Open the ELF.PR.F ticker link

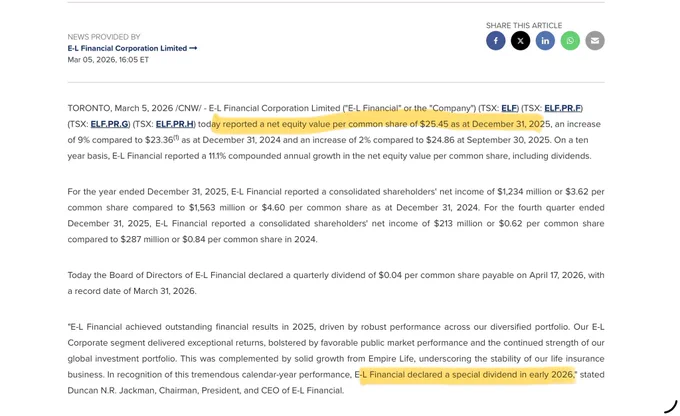(562, 108)
